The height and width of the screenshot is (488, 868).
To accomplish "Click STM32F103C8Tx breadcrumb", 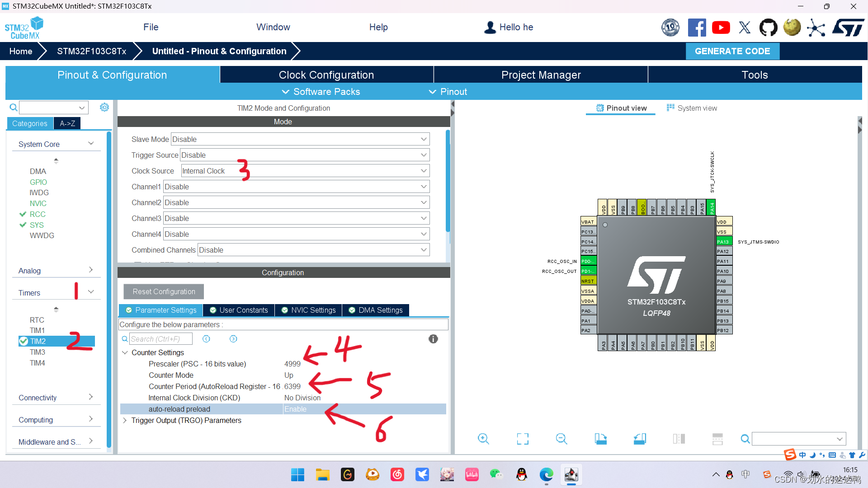I will pyautogui.click(x=91, y=51).
